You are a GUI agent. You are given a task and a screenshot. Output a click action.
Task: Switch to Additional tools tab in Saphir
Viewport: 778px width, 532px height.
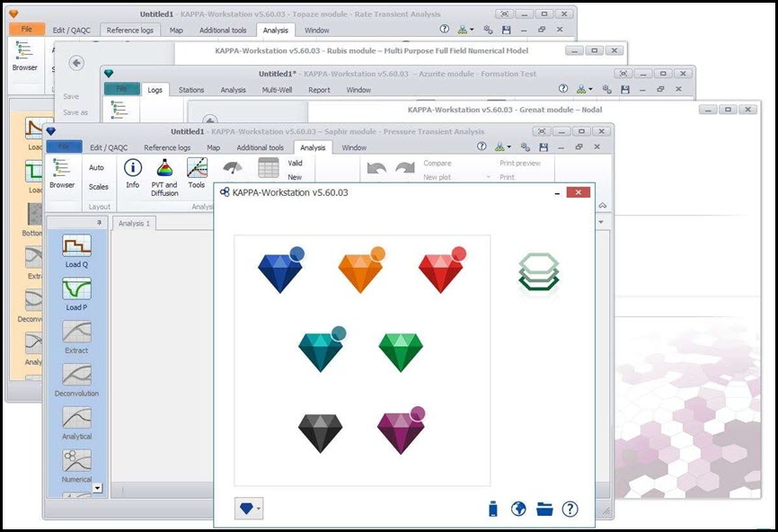click(260, 148)
